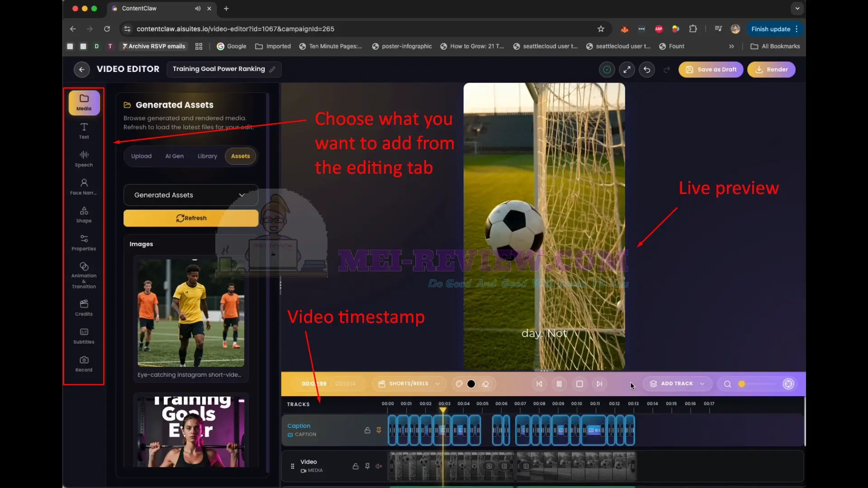Pause video playback
Image resolution: width=868 pixels, height=488 pixels.
(559, 384)
